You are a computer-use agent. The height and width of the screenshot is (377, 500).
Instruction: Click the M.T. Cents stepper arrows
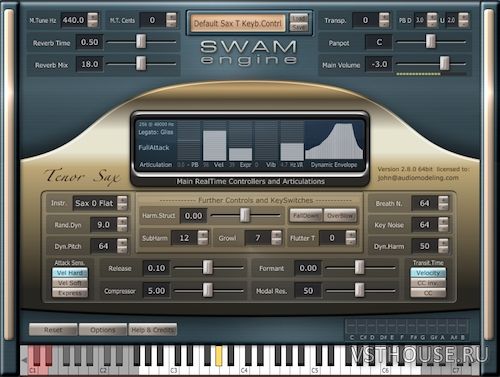point(171,20)
